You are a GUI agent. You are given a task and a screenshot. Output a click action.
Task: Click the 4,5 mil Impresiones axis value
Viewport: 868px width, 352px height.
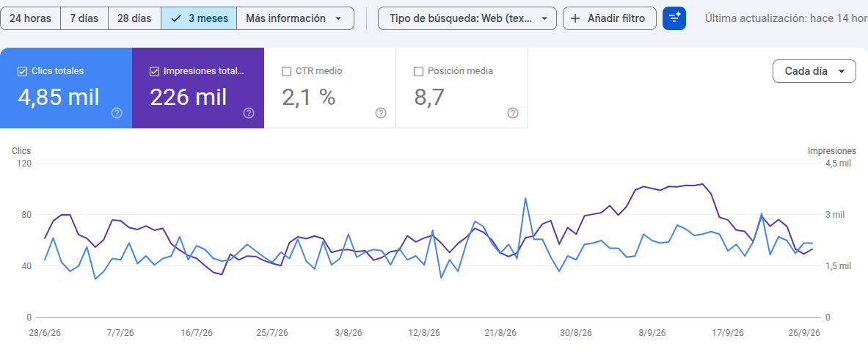[x=838, y=164]
